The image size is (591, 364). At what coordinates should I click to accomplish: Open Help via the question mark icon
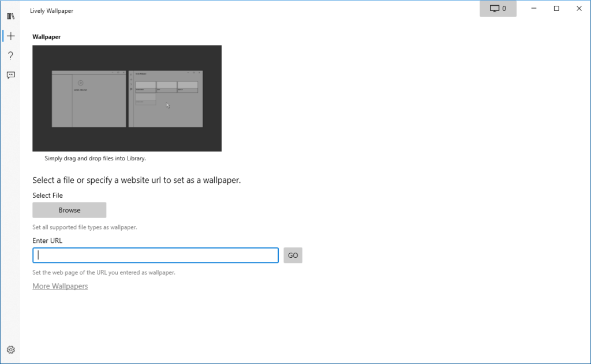tap(10, 55)
